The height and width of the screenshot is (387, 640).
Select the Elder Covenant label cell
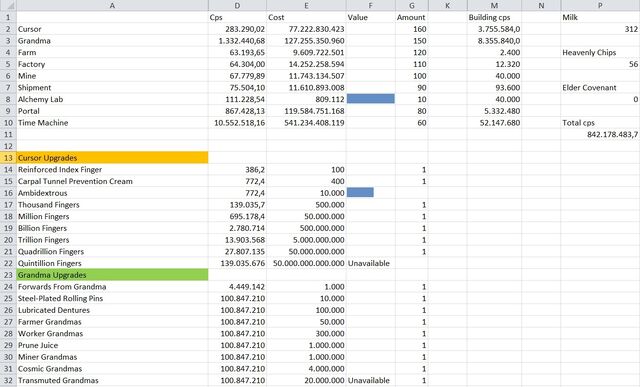click(600, 87)
